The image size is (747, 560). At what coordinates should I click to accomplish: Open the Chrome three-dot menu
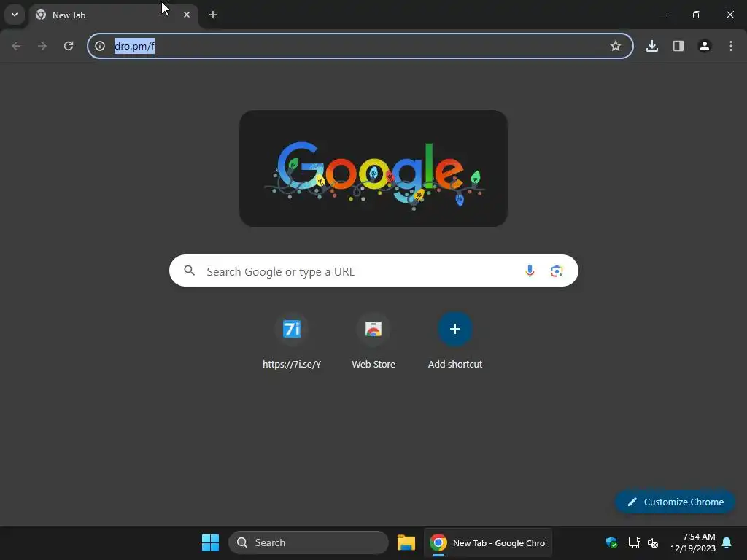pos(731,46)
